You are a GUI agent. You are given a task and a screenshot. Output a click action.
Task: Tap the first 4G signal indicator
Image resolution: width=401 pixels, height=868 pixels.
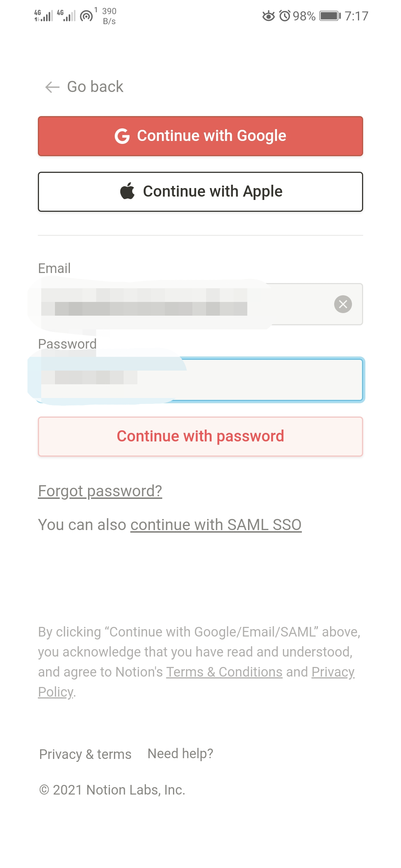click(43, 16)
